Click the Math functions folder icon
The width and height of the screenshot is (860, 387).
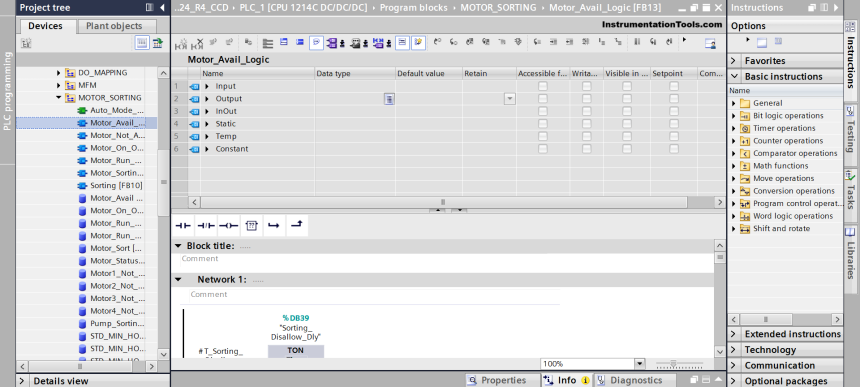pos(744,166)
